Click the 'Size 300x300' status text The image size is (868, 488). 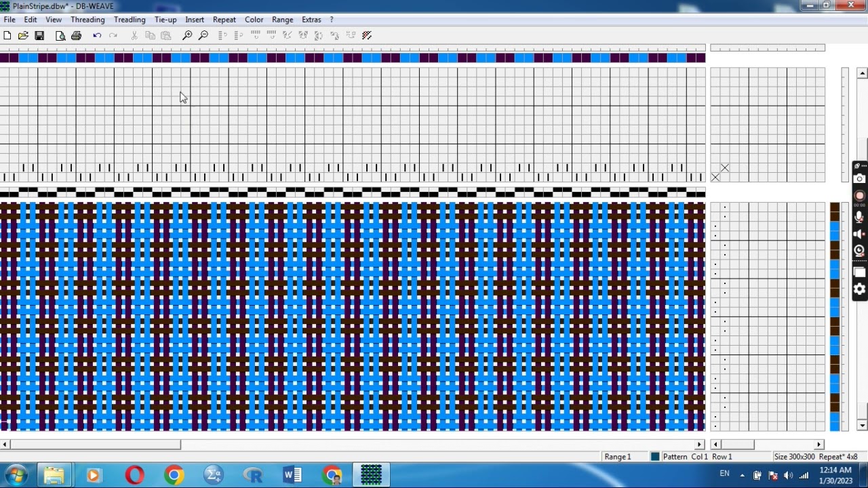click(x=795, y=457)
